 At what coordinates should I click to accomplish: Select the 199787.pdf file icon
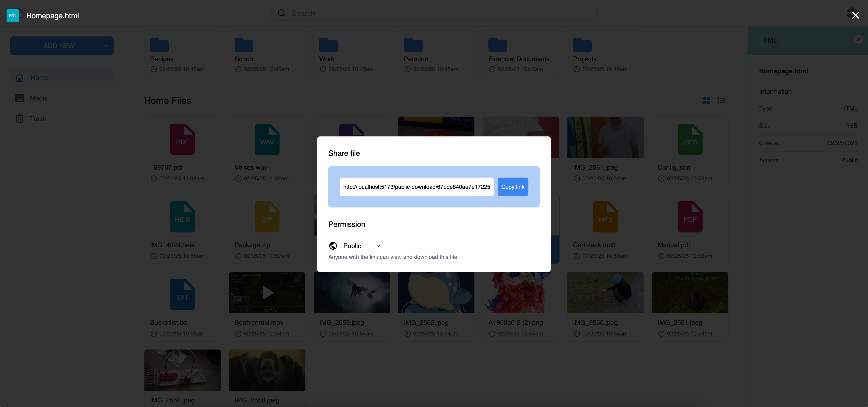(182, 139)
